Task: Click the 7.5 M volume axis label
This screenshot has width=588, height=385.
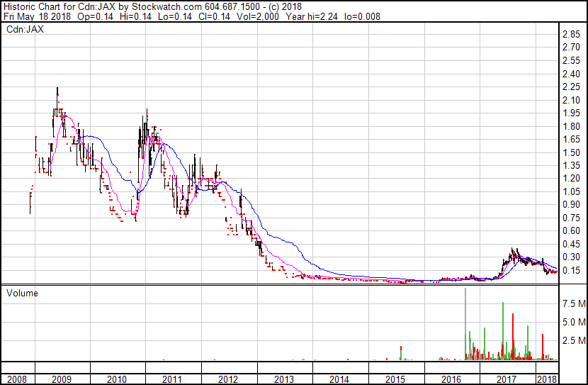Action: point(573,303)
